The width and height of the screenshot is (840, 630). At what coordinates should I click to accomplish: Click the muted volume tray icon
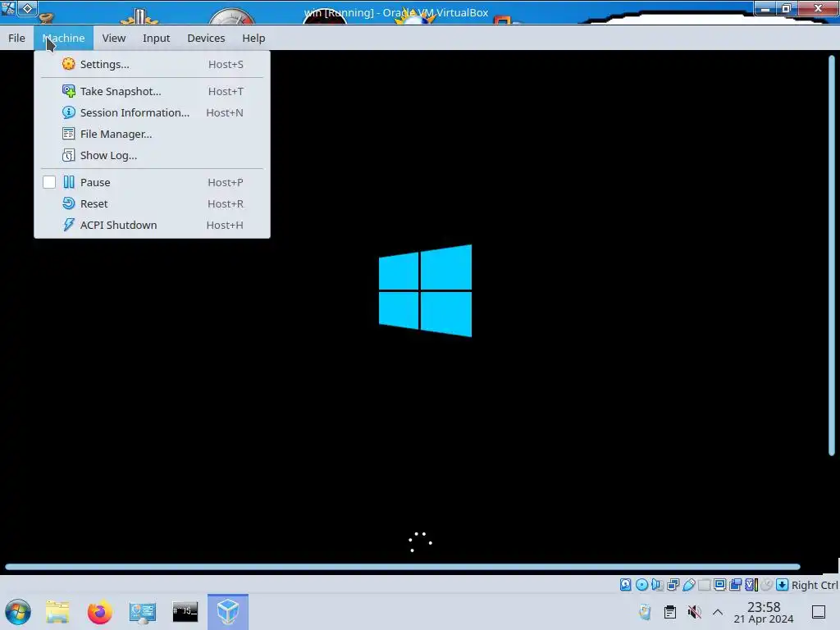click(694, 612)
